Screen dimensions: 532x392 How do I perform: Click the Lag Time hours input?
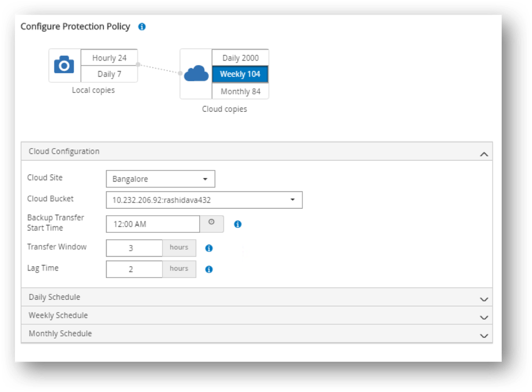pos(134,269)
